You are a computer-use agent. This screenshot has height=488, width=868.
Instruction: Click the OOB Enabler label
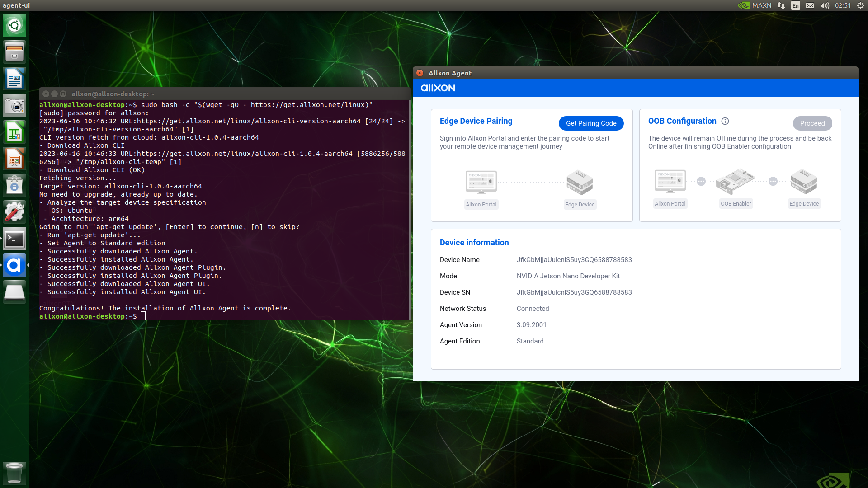click(x=736, y=204)
